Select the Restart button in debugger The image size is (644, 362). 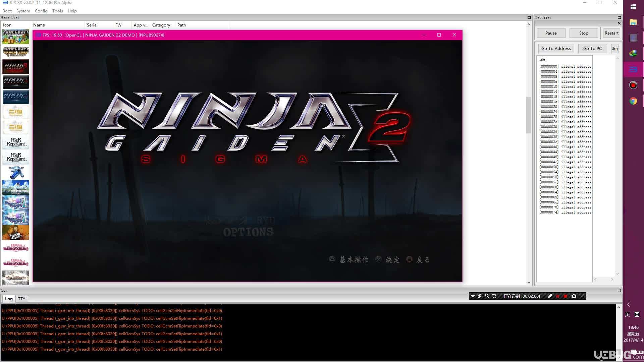[611, 33]
